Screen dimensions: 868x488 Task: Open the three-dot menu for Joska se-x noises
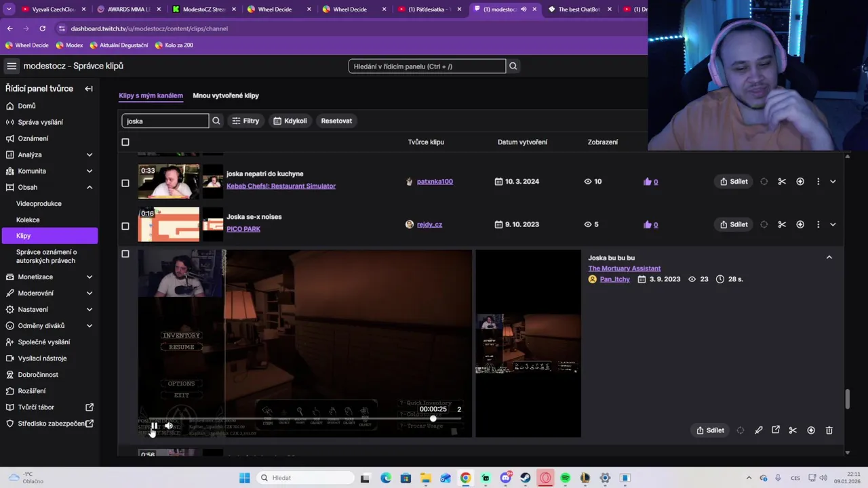coord(818,224)
